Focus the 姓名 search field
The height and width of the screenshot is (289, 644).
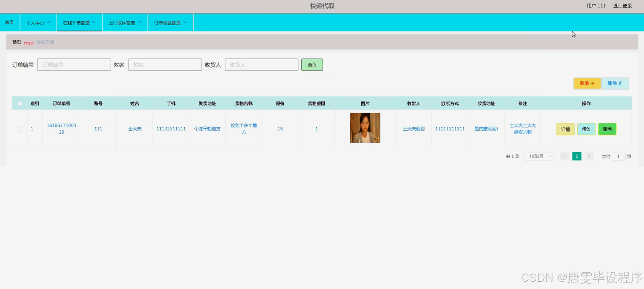(165, 65)
